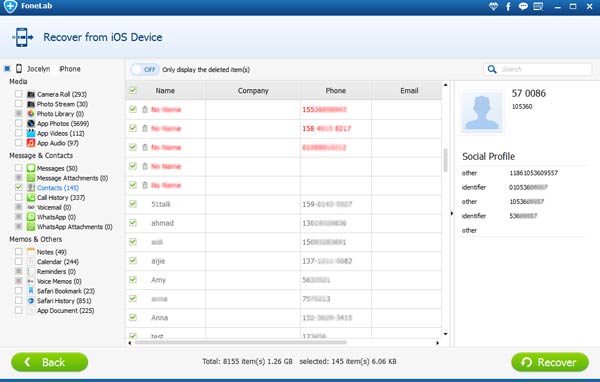The width and height of the screenshot is (600, 382).
Task: Select the deleted contact with phone starting 158
Action: (x=284, y=129)
